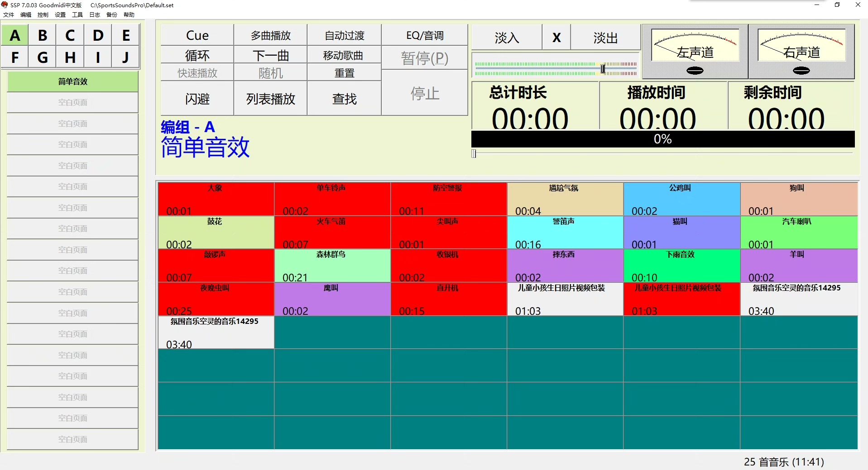Play the 单车铃声 sound cell
Viewport: 868px width, 470px height.
point(332,199)
